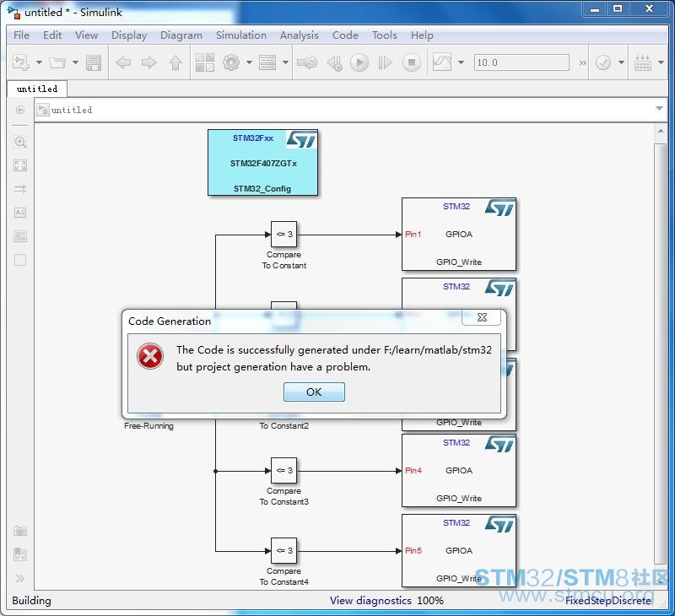
Task: Select the GPIO_Write block with Pin4
Action: coord(459,471)
